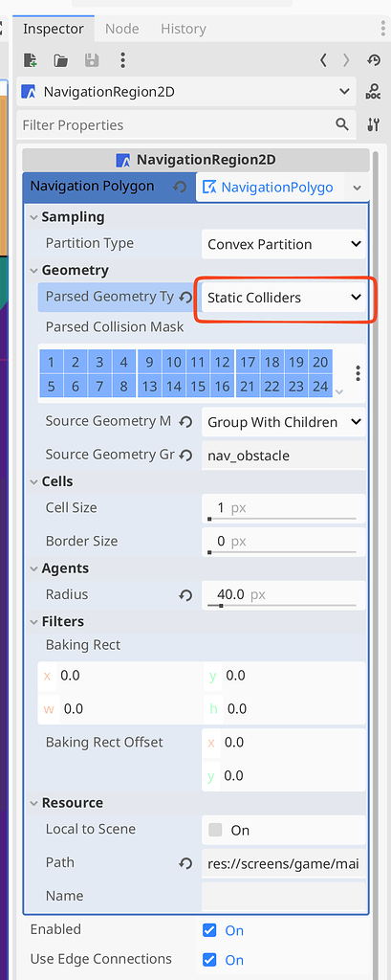391x980 pixels.
Task: Click the Parsed Collision Mask label
Action: tap(115, 327)
